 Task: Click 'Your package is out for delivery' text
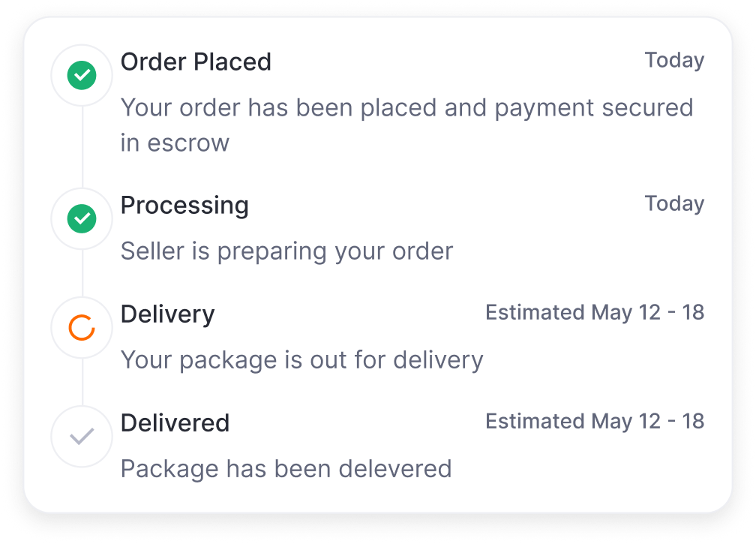click(x=301, y=359)
